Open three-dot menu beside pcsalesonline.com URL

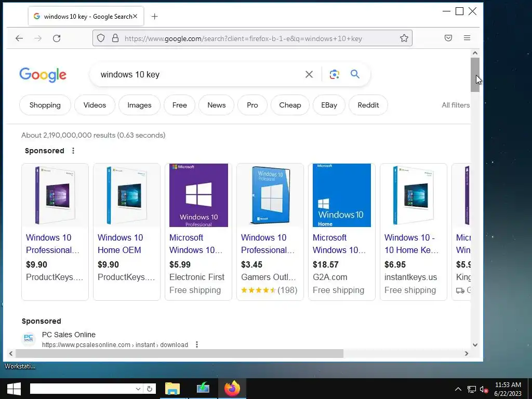point(197,345)
